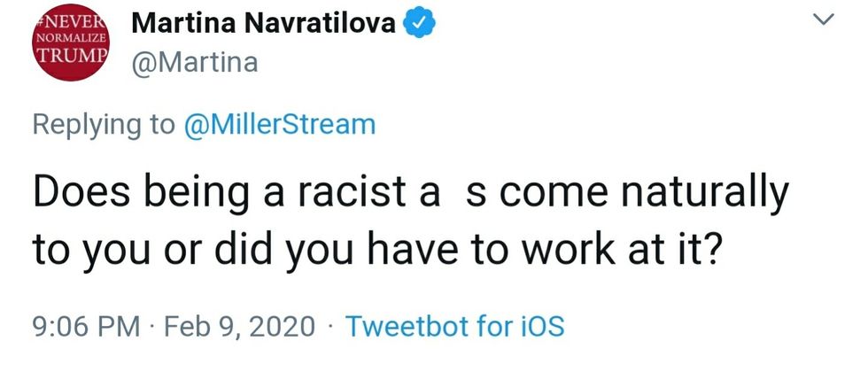Click the 9:06 PM timestamp
This screenshot has height=372, width=868.
pyautogui.click(x=86, y=326)
